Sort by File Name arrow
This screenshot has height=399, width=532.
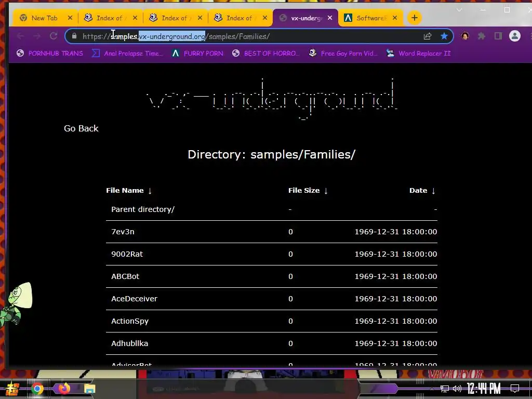150,191
